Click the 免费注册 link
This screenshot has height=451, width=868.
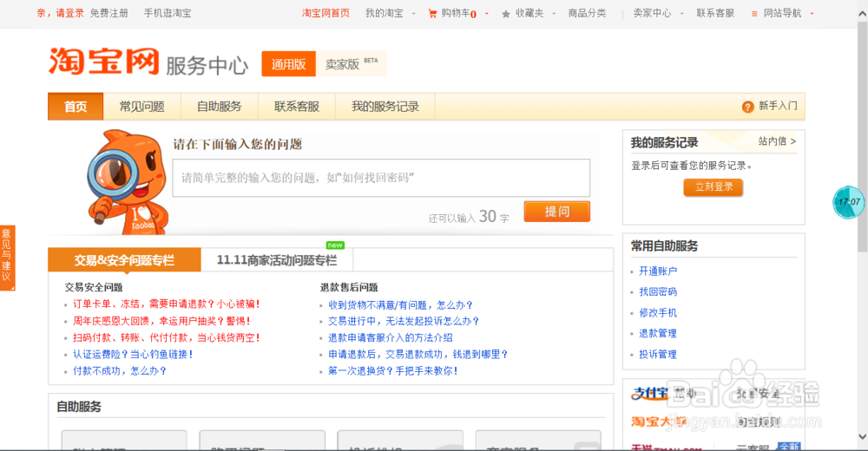pyautogui.click(x=109, y=13)
